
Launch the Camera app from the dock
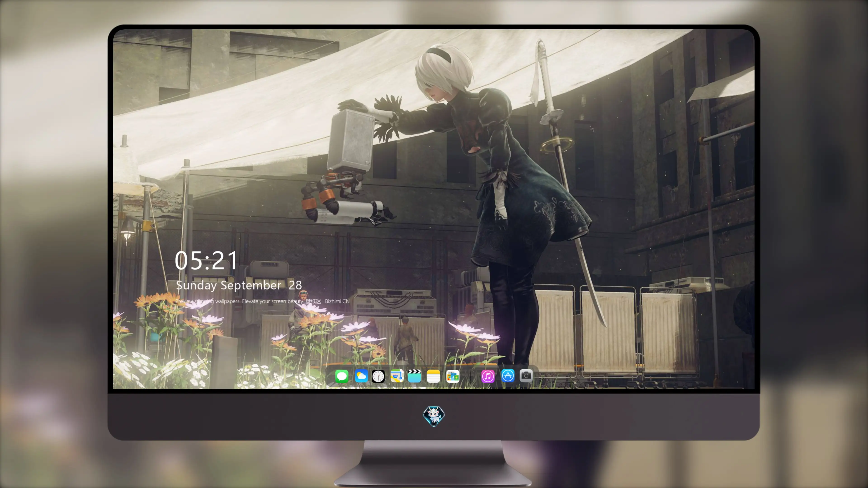[x=526, y=376]
